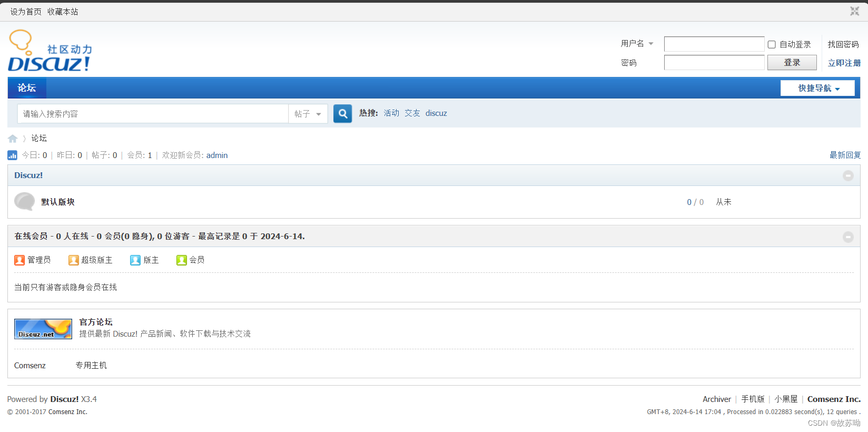
Task: Click the 管理员 orange user icon
Action: tap(19, 260)
